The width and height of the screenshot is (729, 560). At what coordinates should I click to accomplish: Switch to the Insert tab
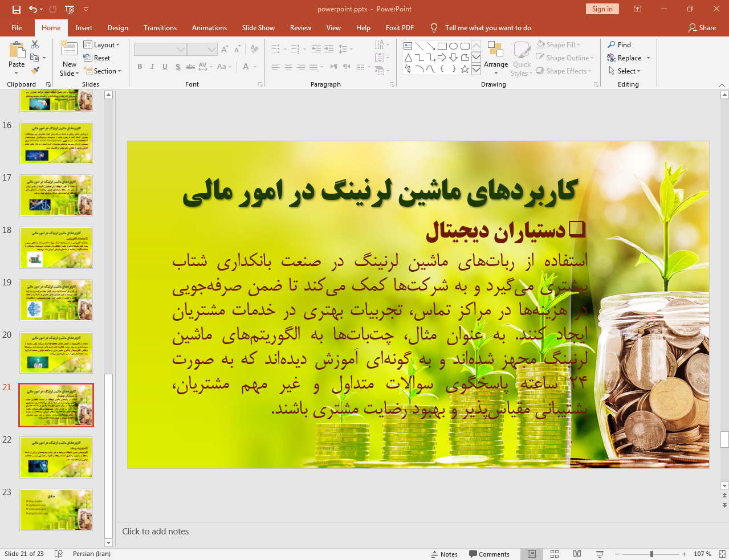coord(84,28)
